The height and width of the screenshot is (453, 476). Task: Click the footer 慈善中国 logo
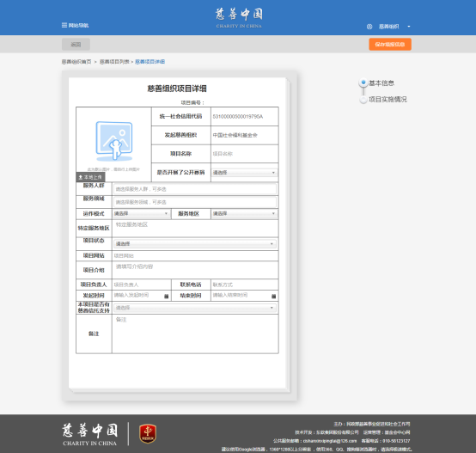pos(90,434)
